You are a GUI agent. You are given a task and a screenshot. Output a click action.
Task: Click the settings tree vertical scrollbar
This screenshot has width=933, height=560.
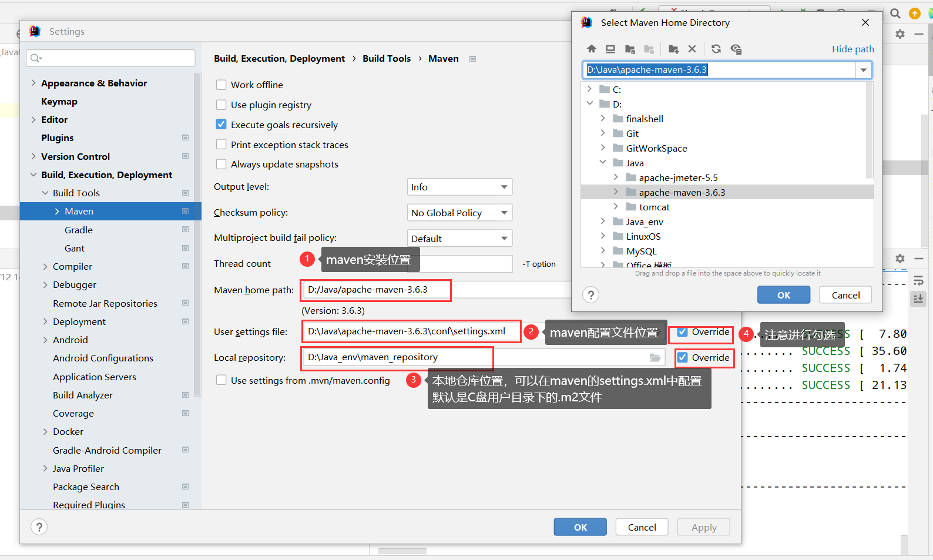(198, 235)
